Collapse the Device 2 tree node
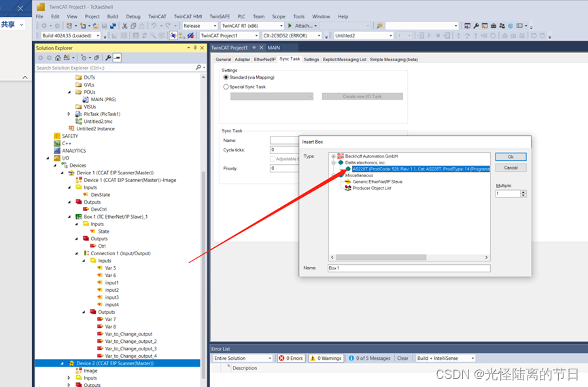 click(x=63, y=363)
